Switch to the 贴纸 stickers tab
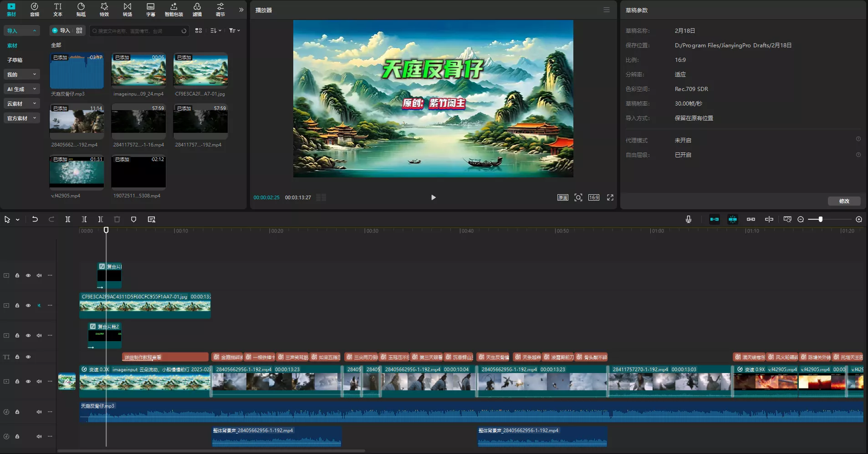The width and height of the screenshot is (868, 454). click(x=81, y=9)
